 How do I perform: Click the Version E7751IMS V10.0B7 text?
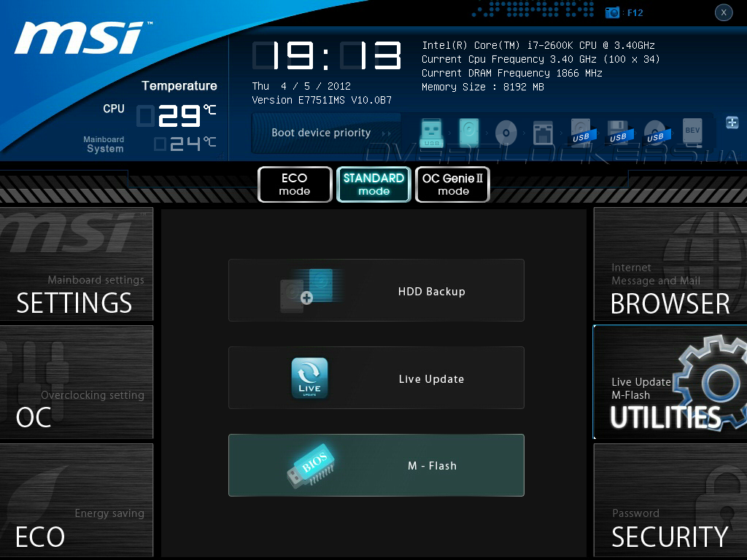[322, 100]
